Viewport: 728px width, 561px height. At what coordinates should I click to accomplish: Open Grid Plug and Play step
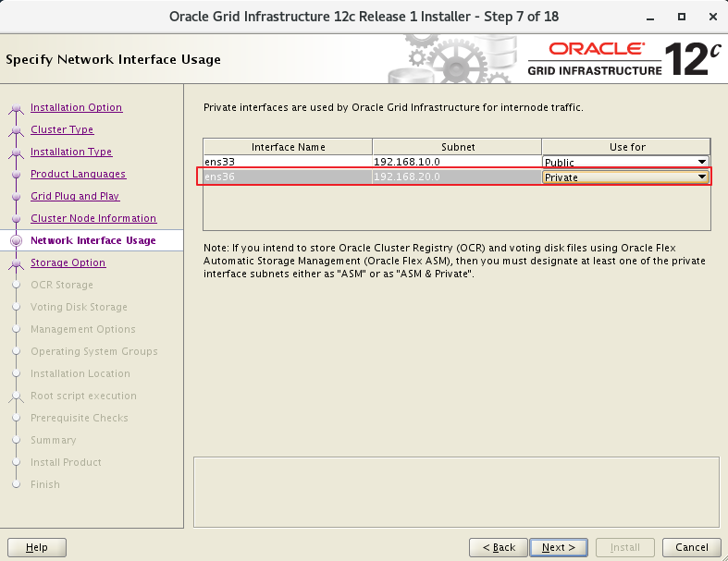[x=75, y=196]
